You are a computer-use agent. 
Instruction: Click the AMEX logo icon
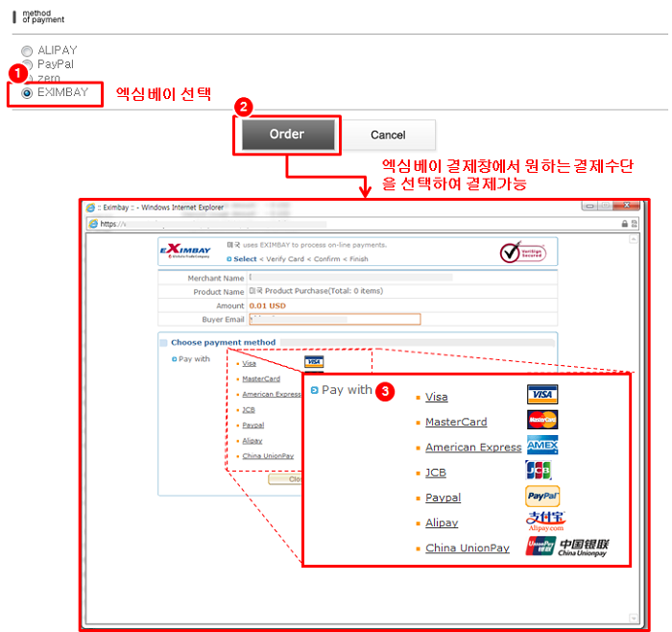click(x=542, y=445)
